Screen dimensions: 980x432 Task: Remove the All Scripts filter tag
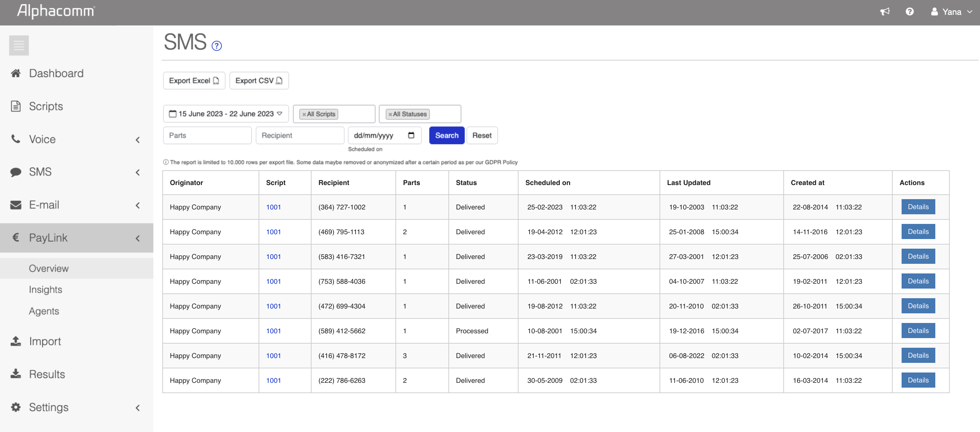[304, 114]
